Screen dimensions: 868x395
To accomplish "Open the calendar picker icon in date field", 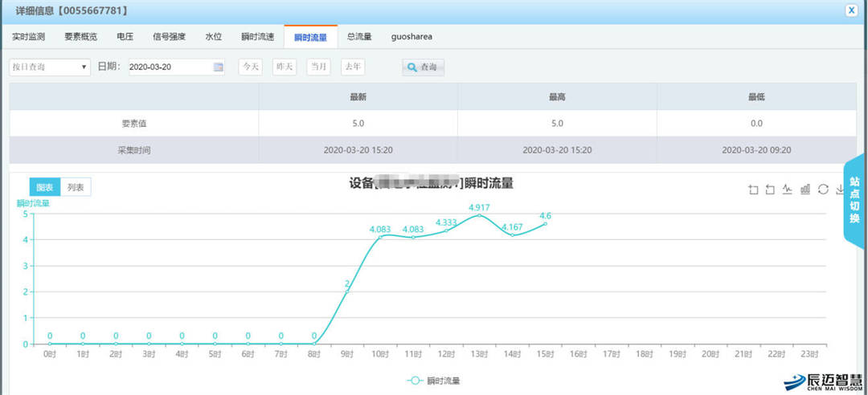I will [x=218, y=67].
